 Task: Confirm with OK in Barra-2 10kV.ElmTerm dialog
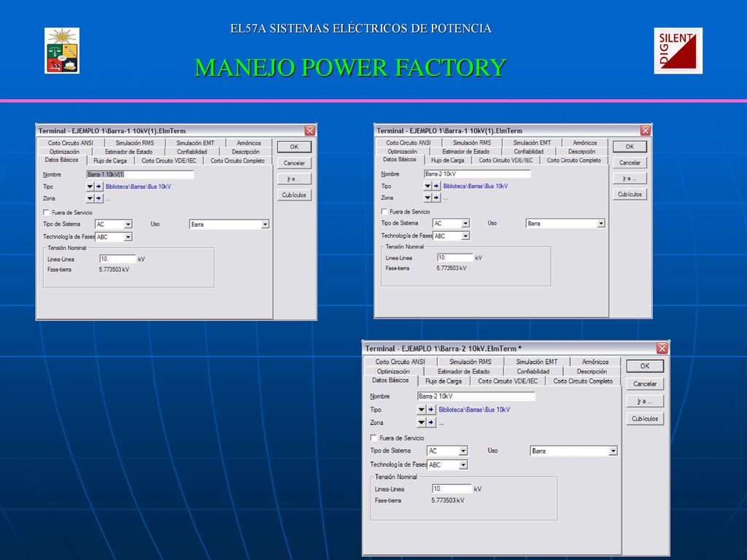(645, 366)
